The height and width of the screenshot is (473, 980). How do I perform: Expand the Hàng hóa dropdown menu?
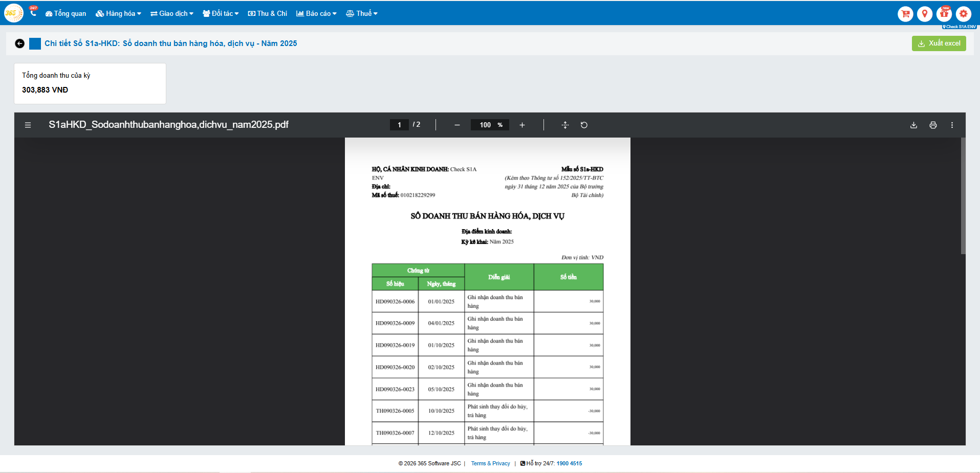118,13
